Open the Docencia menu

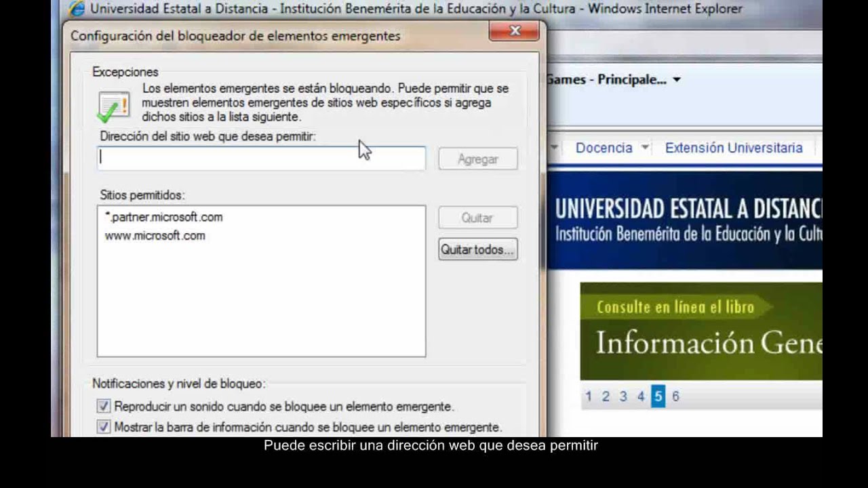[x=604, y=148]
